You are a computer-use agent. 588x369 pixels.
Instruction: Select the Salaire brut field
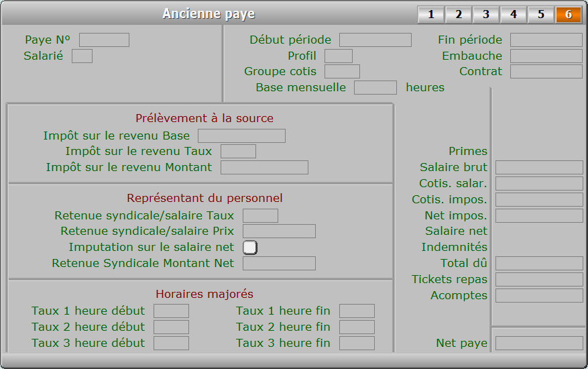click(x=539, y=168)
